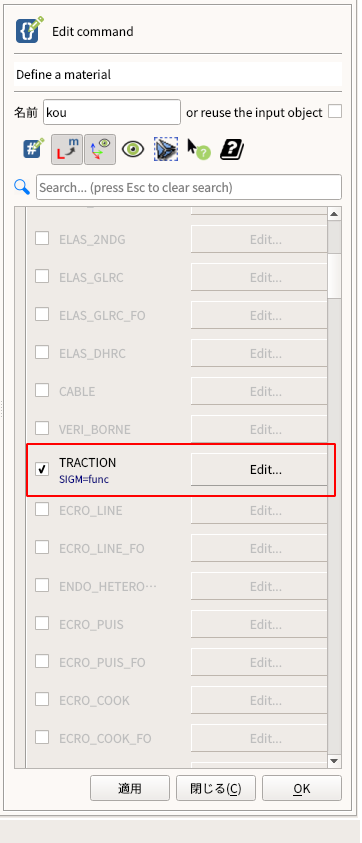
Task: Click the Edit command braces icon
Action: pos(29,31)
